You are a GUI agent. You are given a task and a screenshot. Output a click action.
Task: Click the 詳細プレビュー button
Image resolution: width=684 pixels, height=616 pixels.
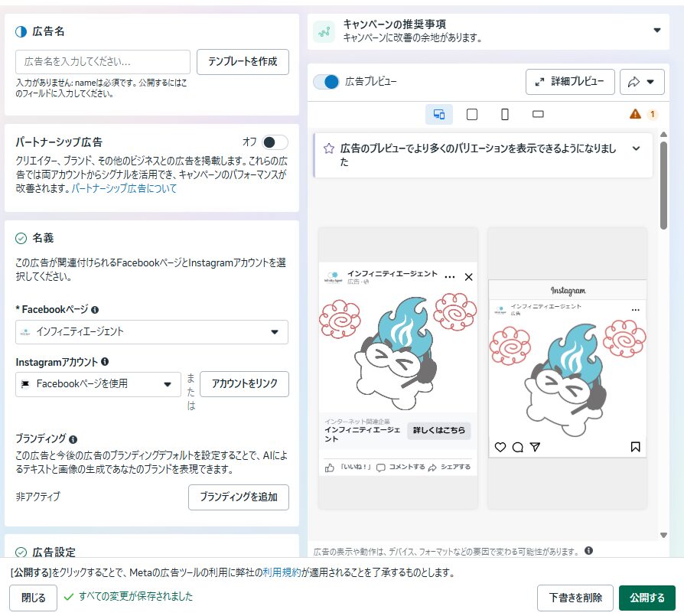[x=570, y=81]
